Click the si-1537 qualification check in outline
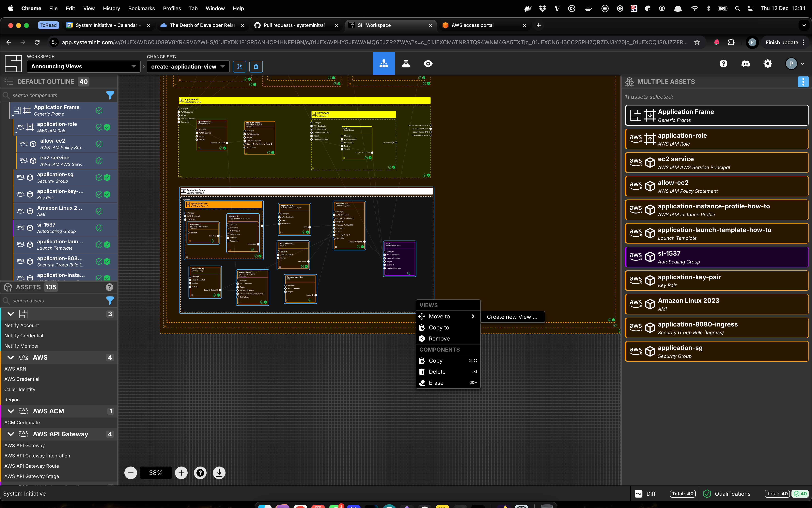This screenshot has height=508, width=812. point(99,228)
